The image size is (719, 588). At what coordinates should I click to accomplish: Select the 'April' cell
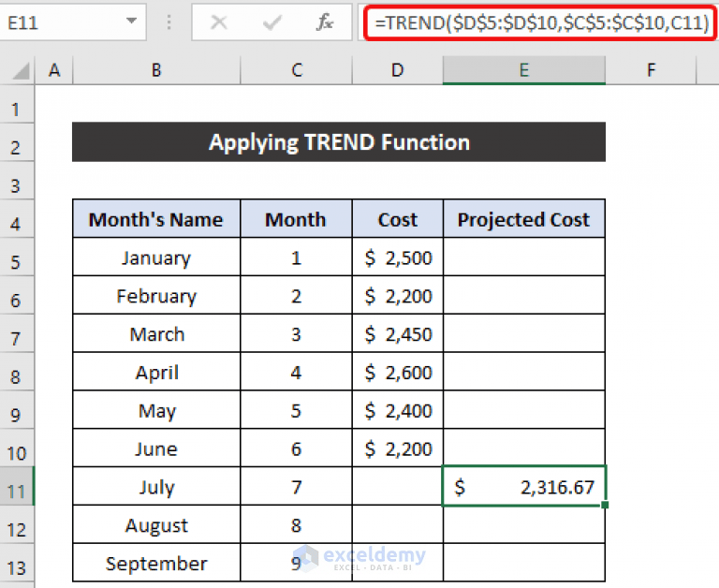click(x=156, y=372)
